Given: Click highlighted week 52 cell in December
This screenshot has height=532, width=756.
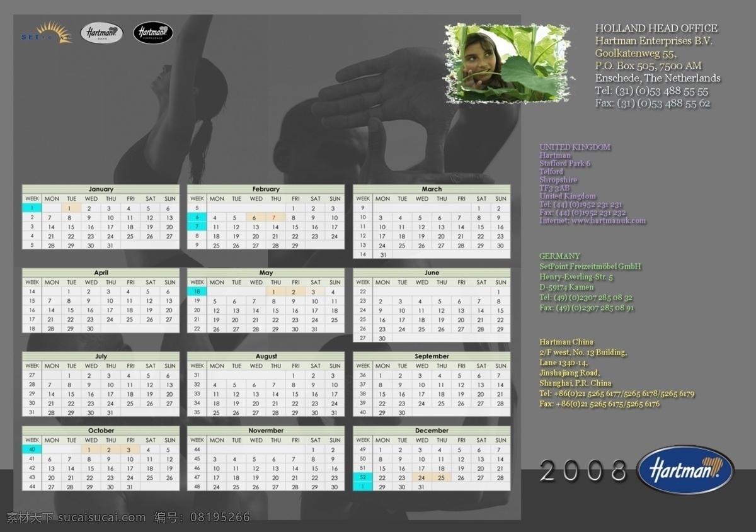Looking at the screenshot, I should point(363,477).
